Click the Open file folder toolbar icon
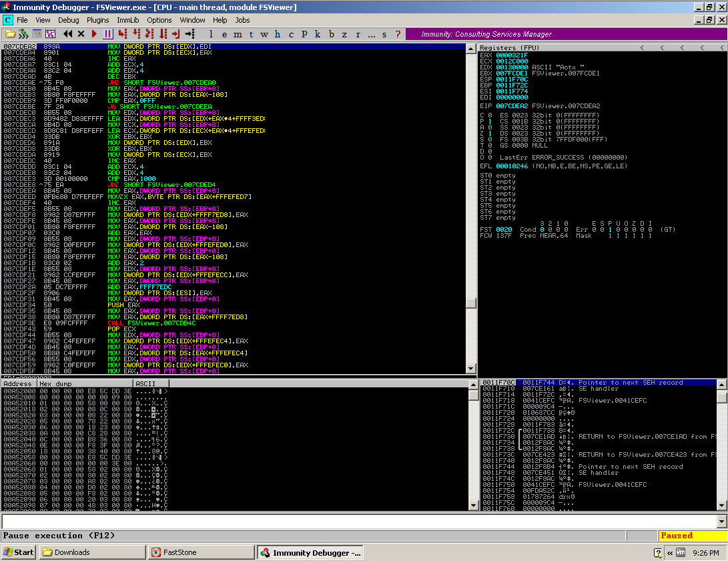Screen dimensions: 728x561 coord(10,34)
